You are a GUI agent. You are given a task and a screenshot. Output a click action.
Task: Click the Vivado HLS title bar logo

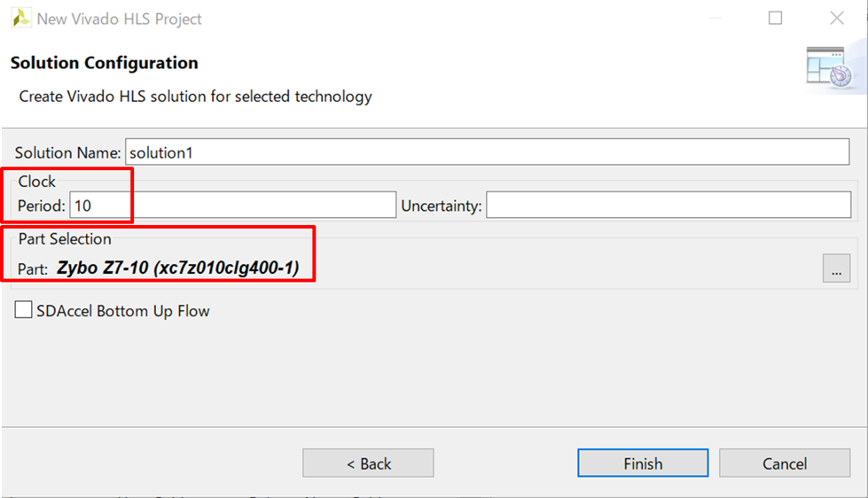point(21,19)
